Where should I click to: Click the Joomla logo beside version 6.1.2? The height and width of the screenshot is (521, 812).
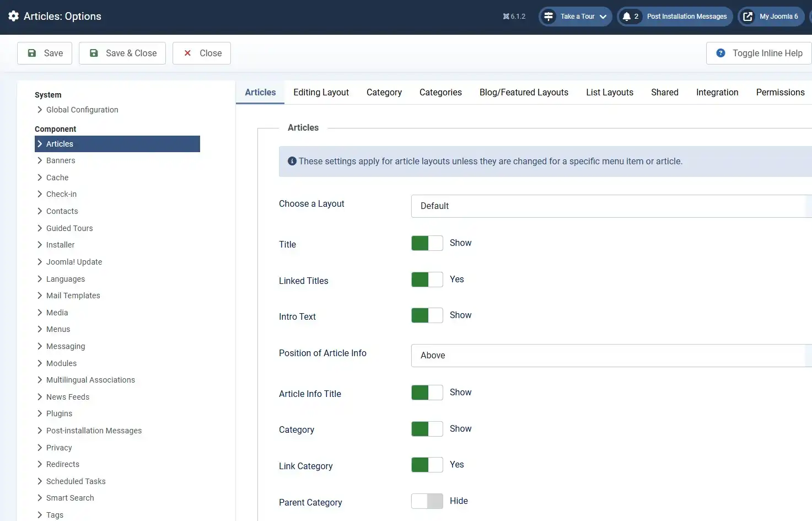(x=506, y=17)
